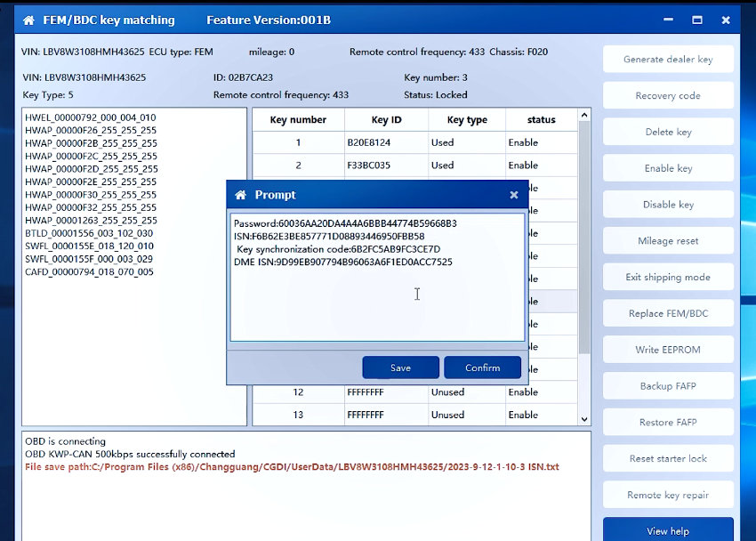Click the status column header

[x=541, y=120]
